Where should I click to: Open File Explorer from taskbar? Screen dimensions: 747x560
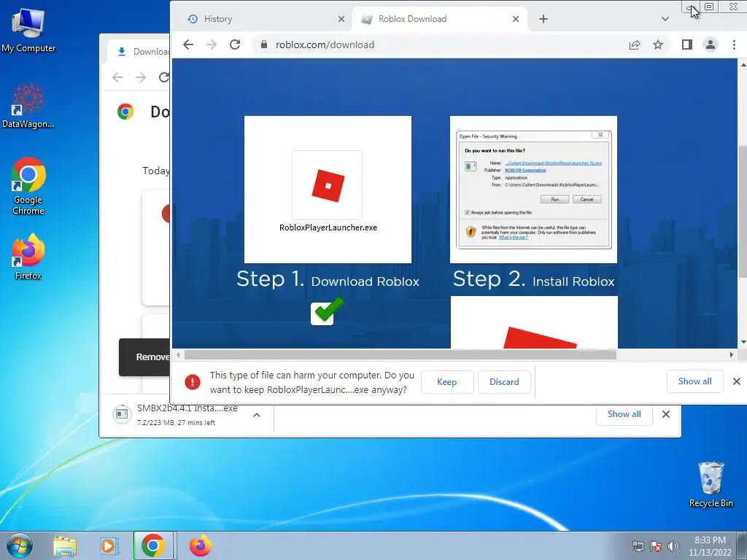pyautogui.click(x=65, y=546)
